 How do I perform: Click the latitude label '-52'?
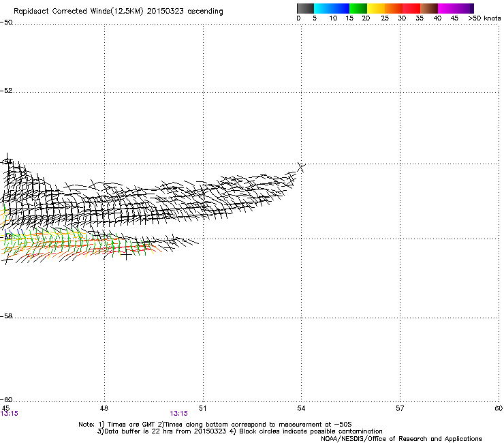click(x=6, y=91)
